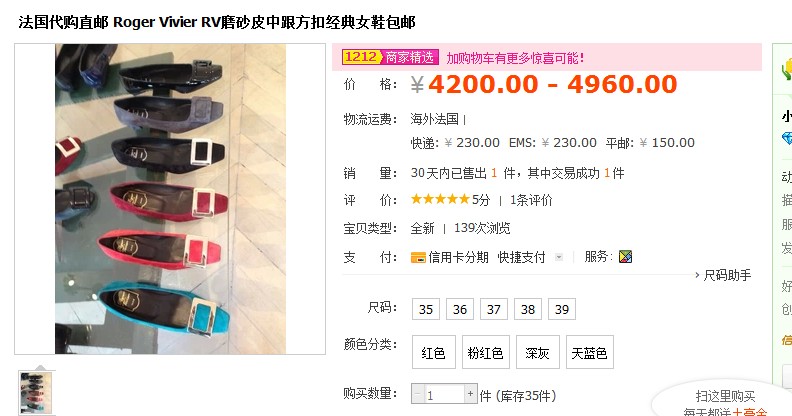Increase purchase quantity with plus button

click(x=470, y=394)
